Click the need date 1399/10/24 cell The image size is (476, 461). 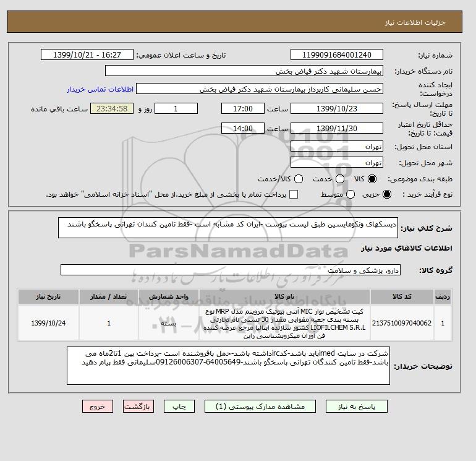(48, 323)
